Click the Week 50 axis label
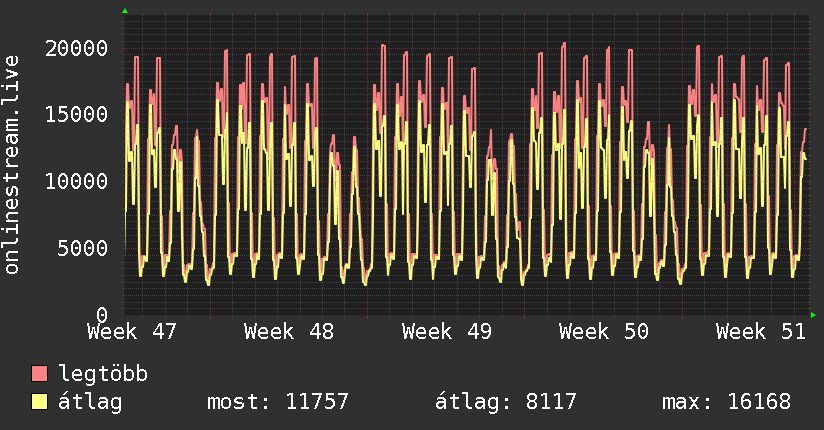824x430 pixels. [604, 331]
